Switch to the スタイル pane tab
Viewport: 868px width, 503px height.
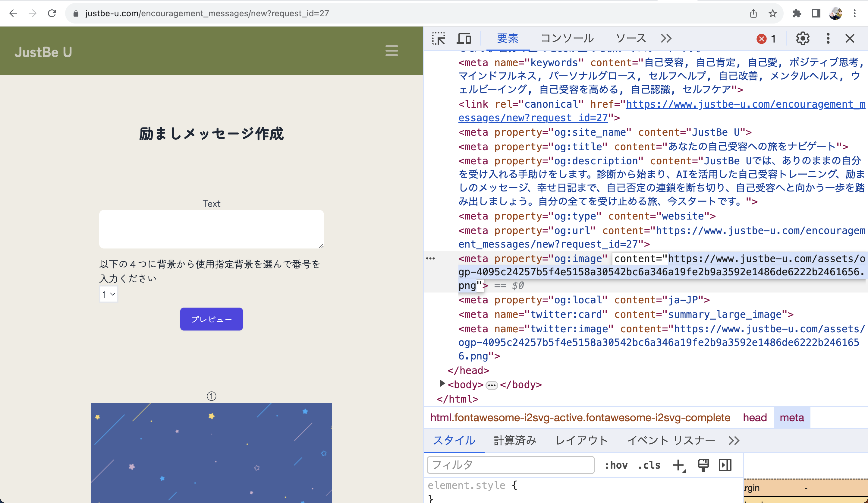tap(454, 440)
